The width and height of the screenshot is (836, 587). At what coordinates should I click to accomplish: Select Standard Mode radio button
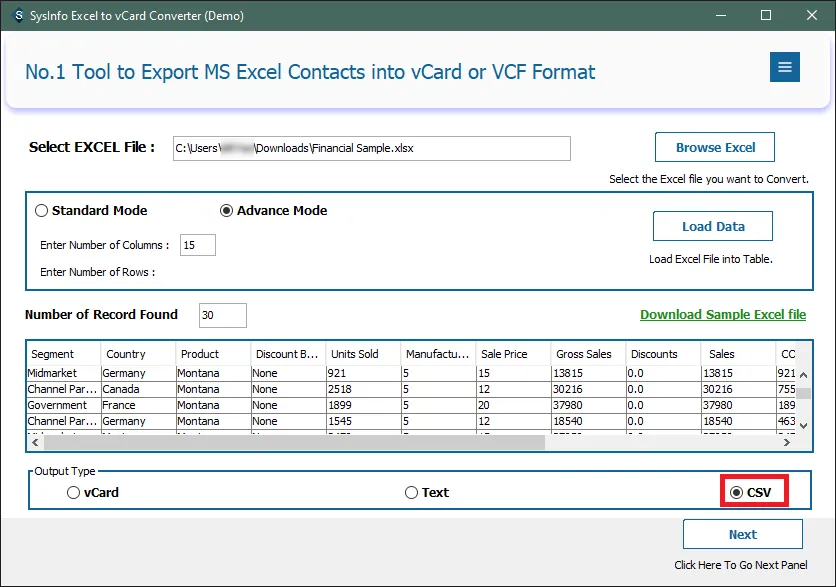click(42, 211)
